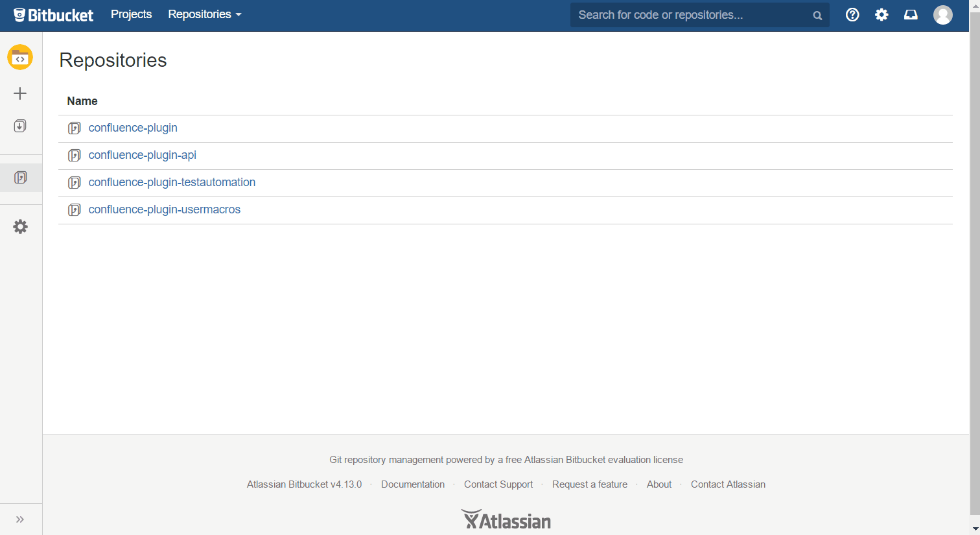Select the repositories list sidebar icon

click(20, 176)
